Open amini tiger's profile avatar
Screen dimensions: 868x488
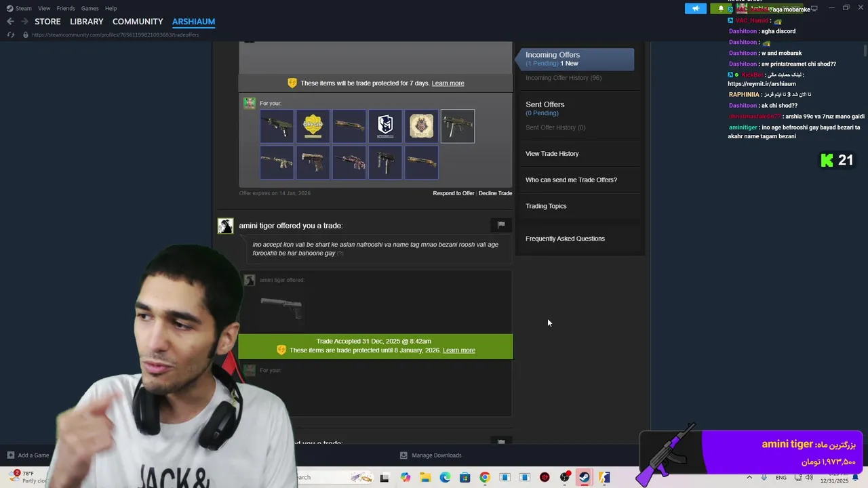coord(225,226)
